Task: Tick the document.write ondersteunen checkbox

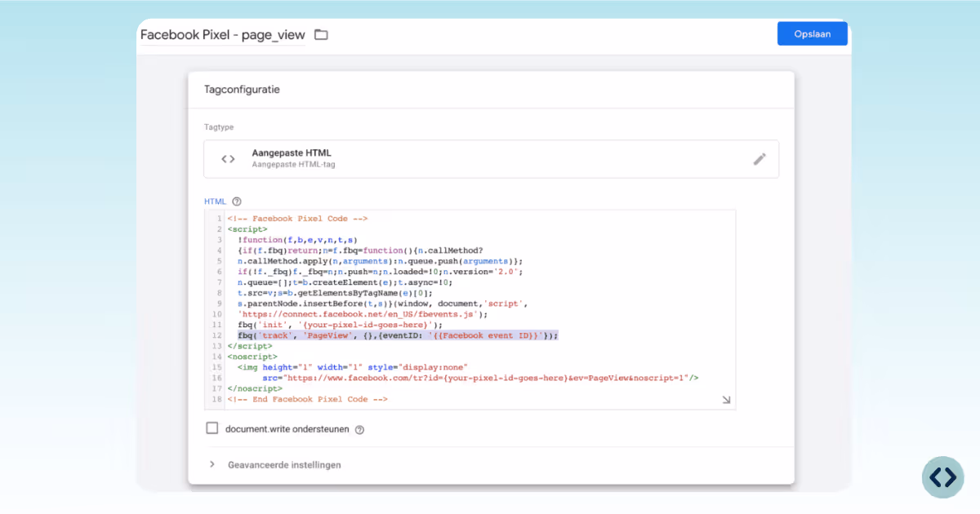Action: tap(212, 428)
